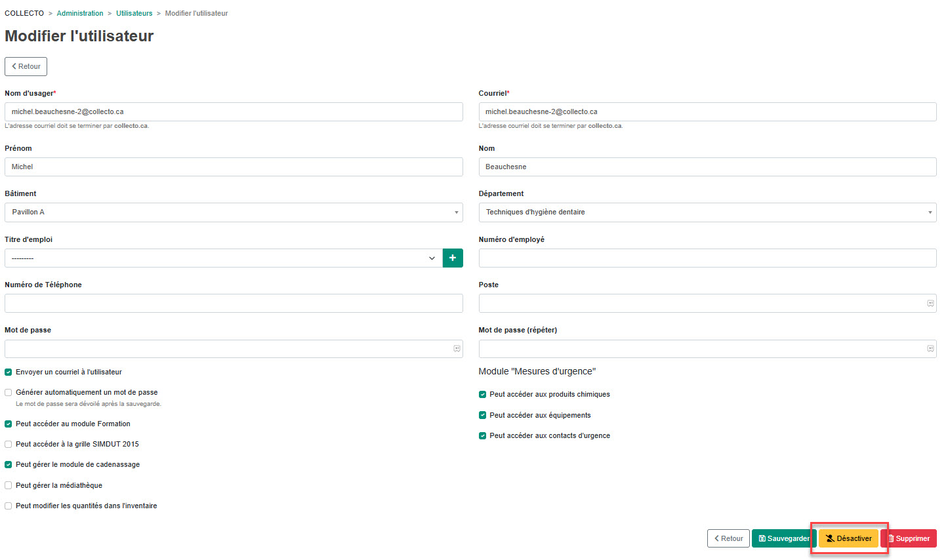
Task: Enable Générer automatiquement un mot de passe
Action: point(9,392)
